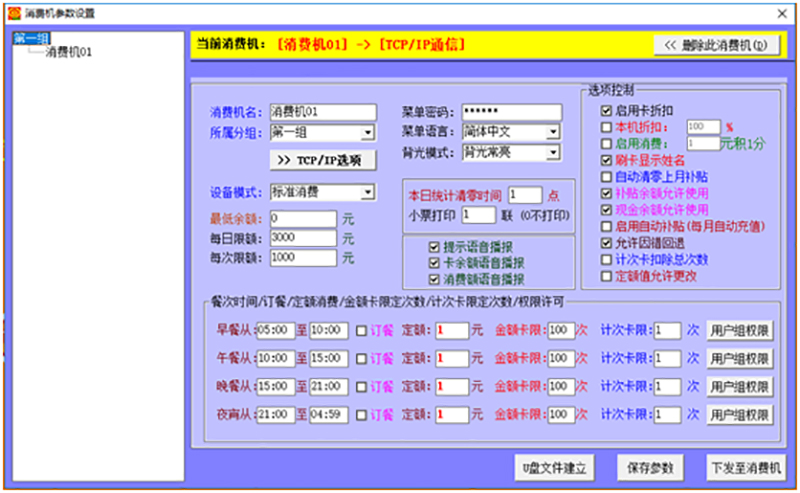Click the 每日限额 input field
This screenshot has width=800, height=493.
click(302, 238)
